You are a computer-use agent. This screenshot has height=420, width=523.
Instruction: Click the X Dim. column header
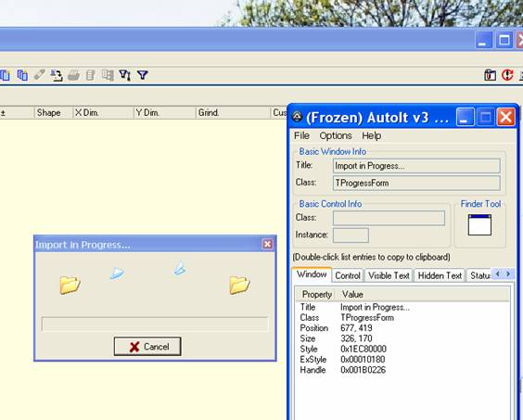(x=103, y=113)
